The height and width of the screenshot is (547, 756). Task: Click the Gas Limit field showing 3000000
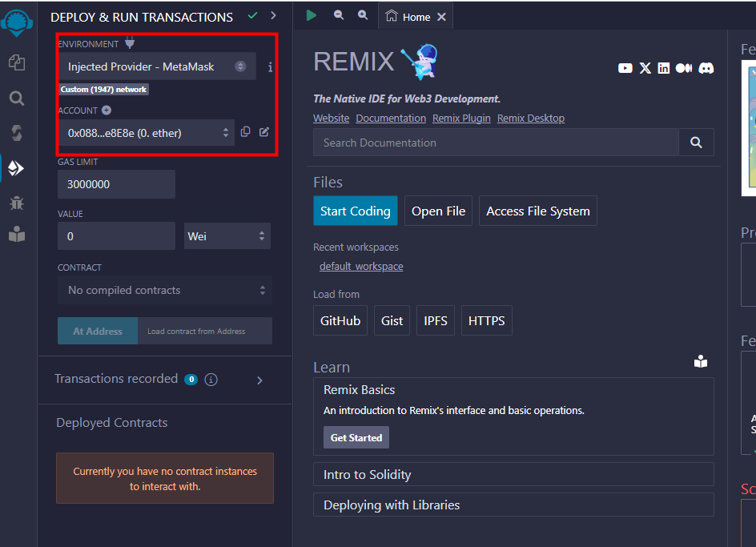click(116, 184)
